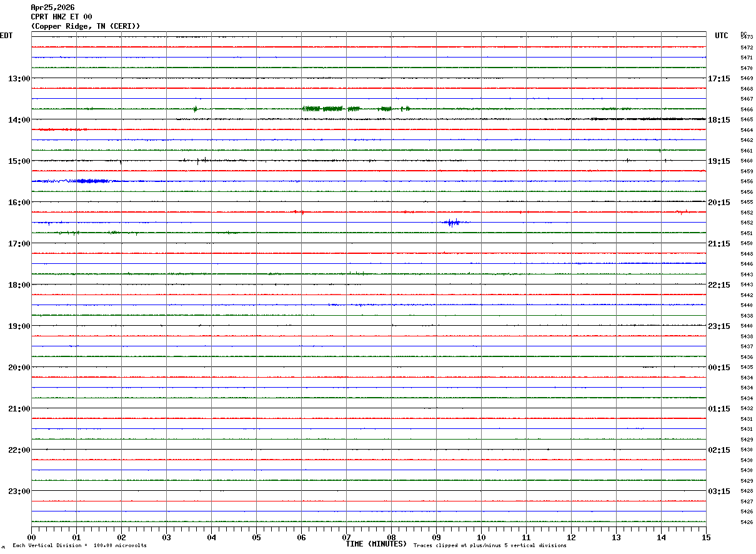Screen dimensions: 756x554
Task: Click DC offset value '5428'
Action: (x=746, y=491)
